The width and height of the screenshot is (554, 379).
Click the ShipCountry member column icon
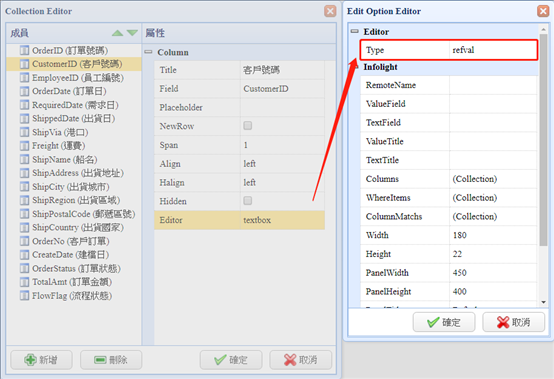coord(24,227)
